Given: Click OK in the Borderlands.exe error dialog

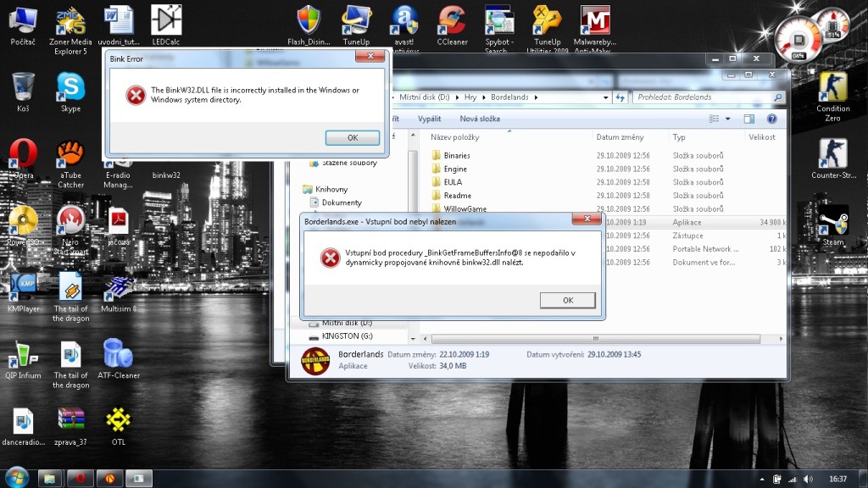Looking at the screenshot, I should pos(567,300).
